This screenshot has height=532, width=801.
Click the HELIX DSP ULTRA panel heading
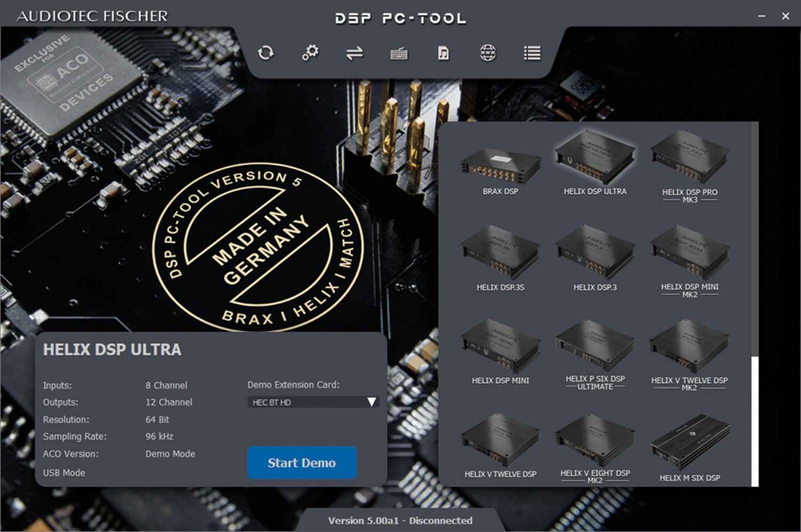click(x=112, y=350)
